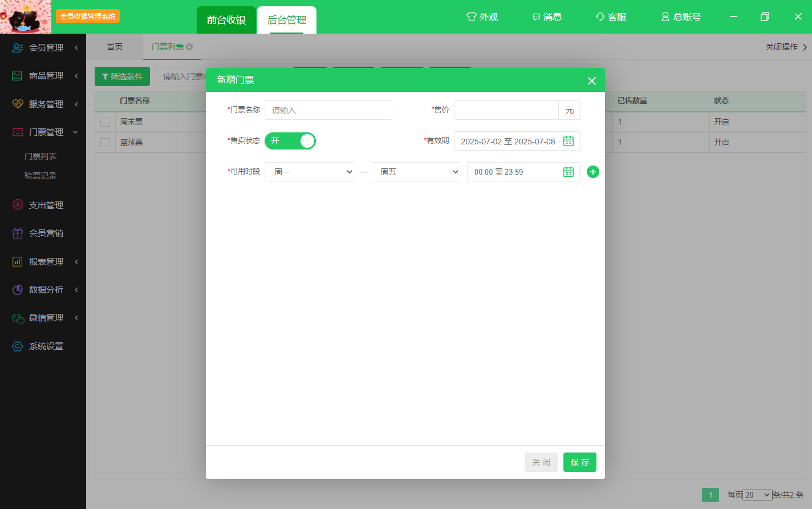Check the 篮球票 row checkbox
The image size is (812, 509).
[105, 143]
